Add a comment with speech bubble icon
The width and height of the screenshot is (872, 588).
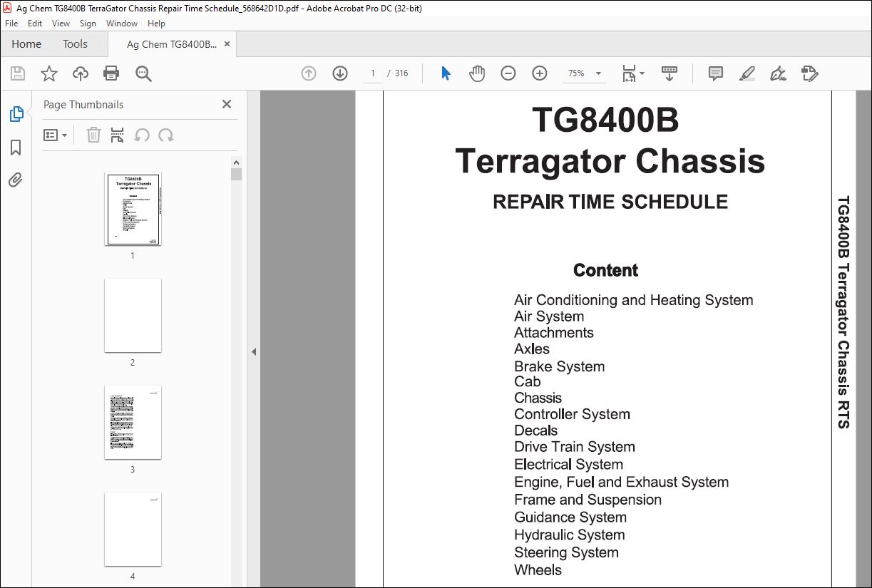[716, 73]
